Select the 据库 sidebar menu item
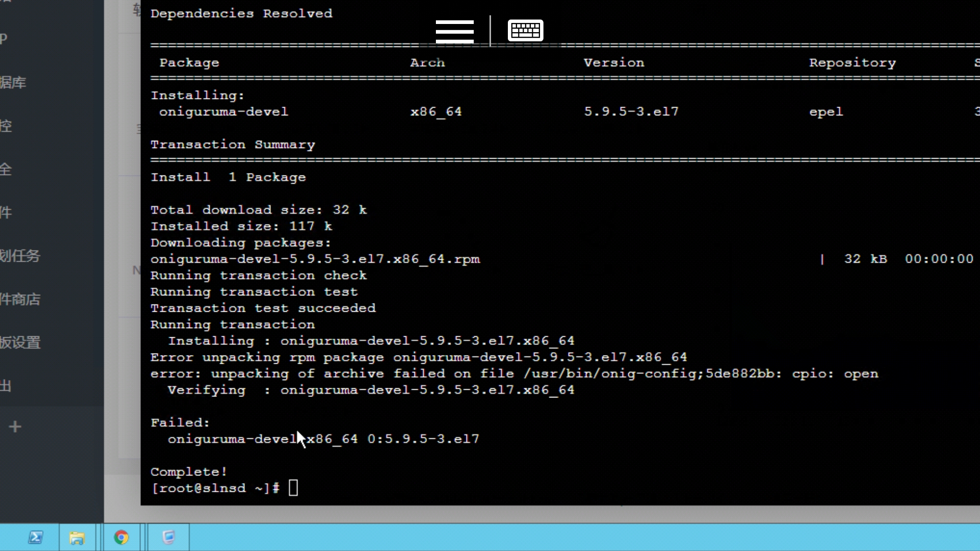Image resolution: width=980 pixels, height=551 pixels. [x=13, y=82]
